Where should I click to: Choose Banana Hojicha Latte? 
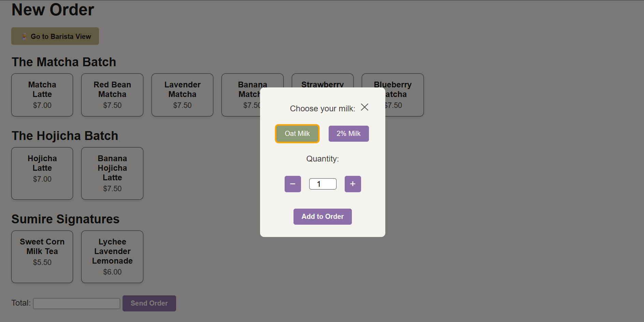(x=112, y=173)
